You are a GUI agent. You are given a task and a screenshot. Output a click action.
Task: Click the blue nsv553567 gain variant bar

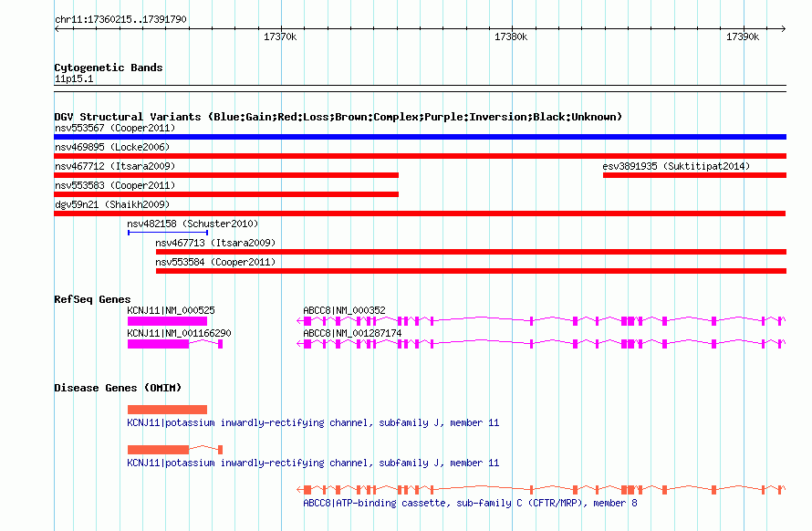pos(420,137)
